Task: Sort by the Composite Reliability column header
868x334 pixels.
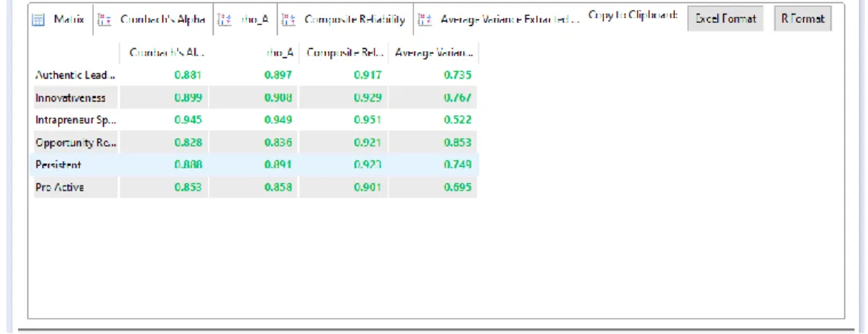Action: coord(344,53)
